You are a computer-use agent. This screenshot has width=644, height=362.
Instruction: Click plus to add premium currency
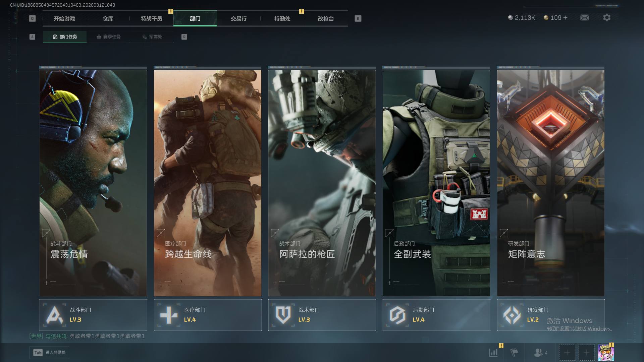tap(566, 17)
